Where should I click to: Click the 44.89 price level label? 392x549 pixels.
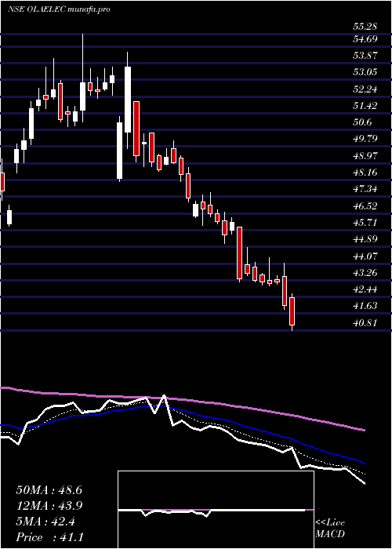[365, 239]
